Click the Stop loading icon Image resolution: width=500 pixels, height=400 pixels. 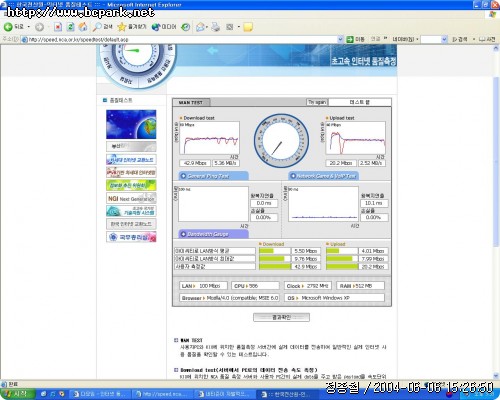[58, 27]
